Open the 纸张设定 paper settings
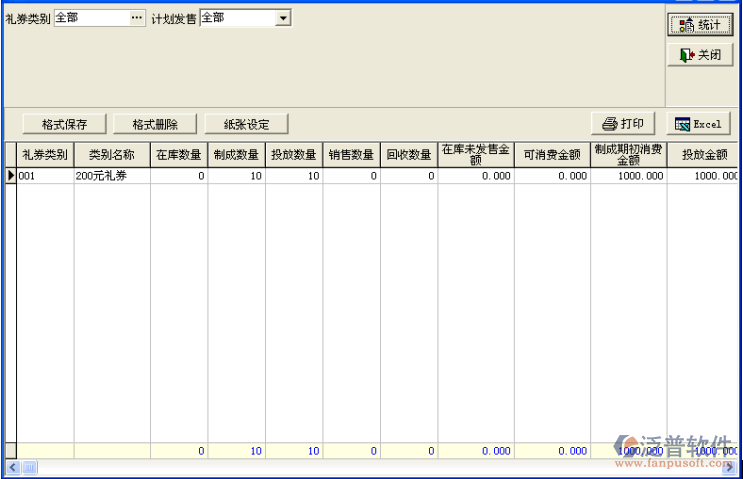 pos(246,124)
